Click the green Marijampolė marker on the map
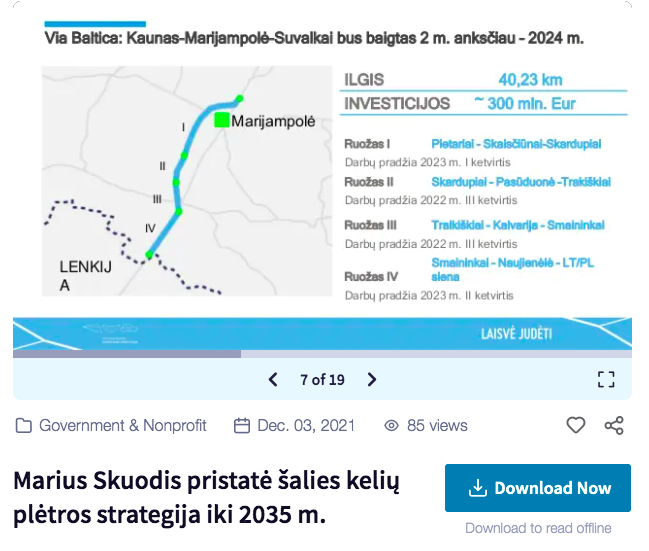Viewport: 649px width, 551px height. 221,120
